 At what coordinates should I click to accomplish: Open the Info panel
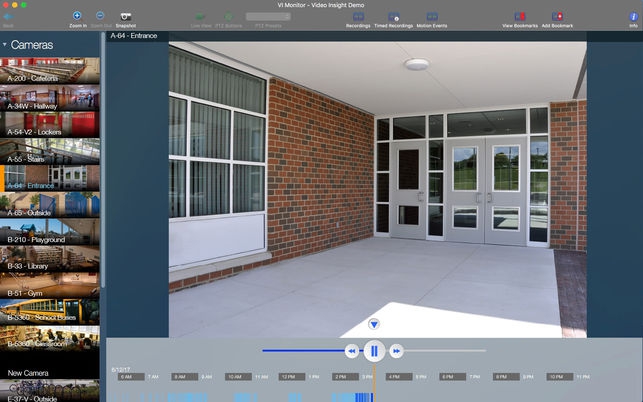tap(634, 17)
